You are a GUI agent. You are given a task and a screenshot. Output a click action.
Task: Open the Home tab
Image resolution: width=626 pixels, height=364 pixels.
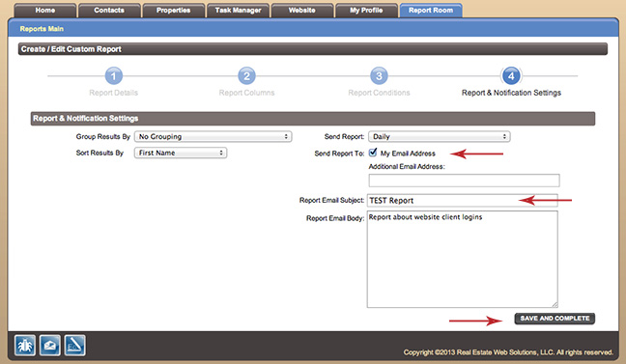click(45, 11)
